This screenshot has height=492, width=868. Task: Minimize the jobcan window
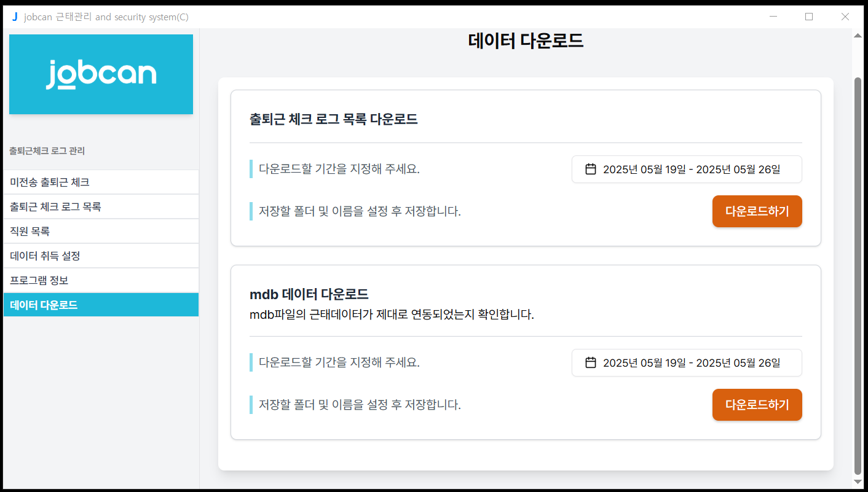tap(773, 17)
